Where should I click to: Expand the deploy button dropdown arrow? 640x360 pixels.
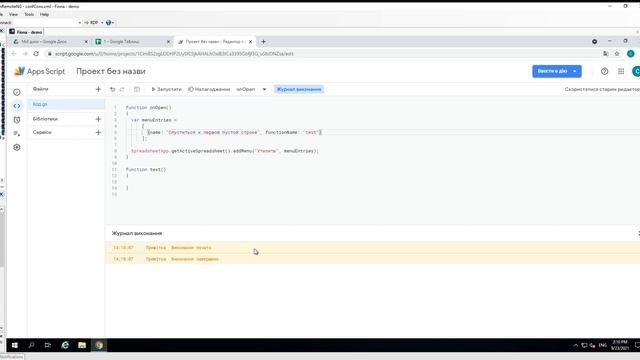575,71
